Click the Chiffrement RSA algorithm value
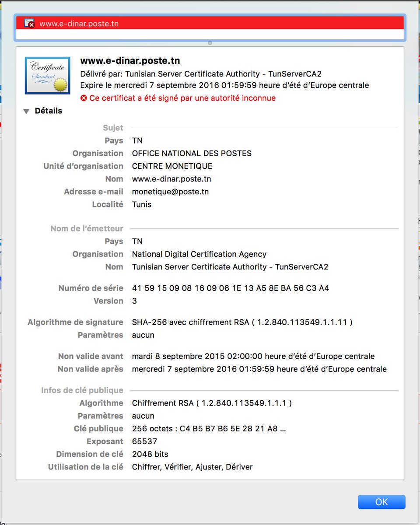This screenshot has height=525, width=420. coord(212,403)
